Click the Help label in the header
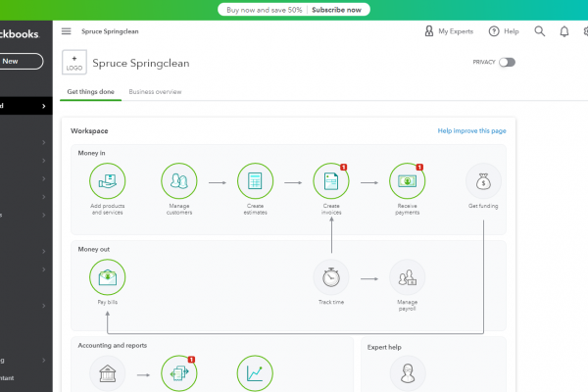The width and height of the screenshot is (588, 392). (x=512, y=31)
